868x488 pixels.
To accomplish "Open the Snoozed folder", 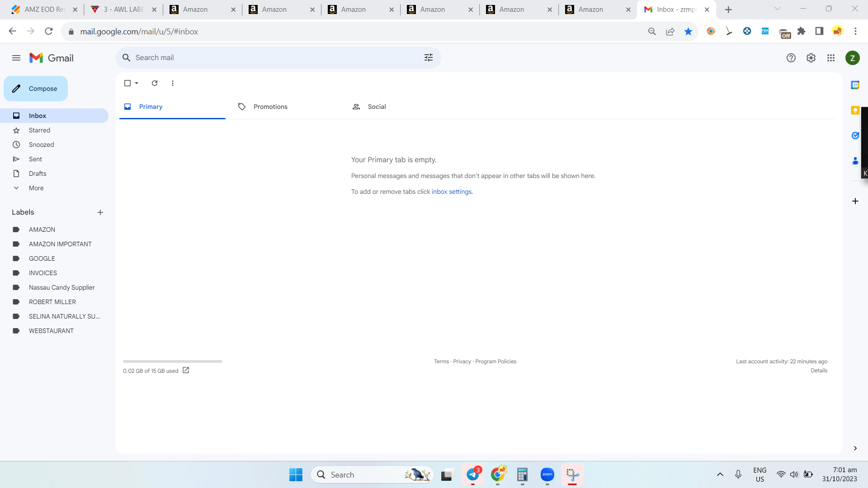I will point(54,145).
